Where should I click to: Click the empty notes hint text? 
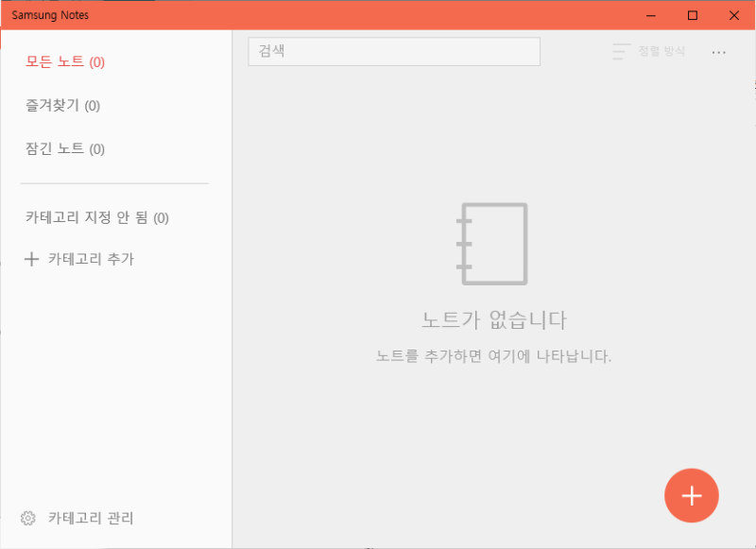pyautogui.click(x=493, y=354)
